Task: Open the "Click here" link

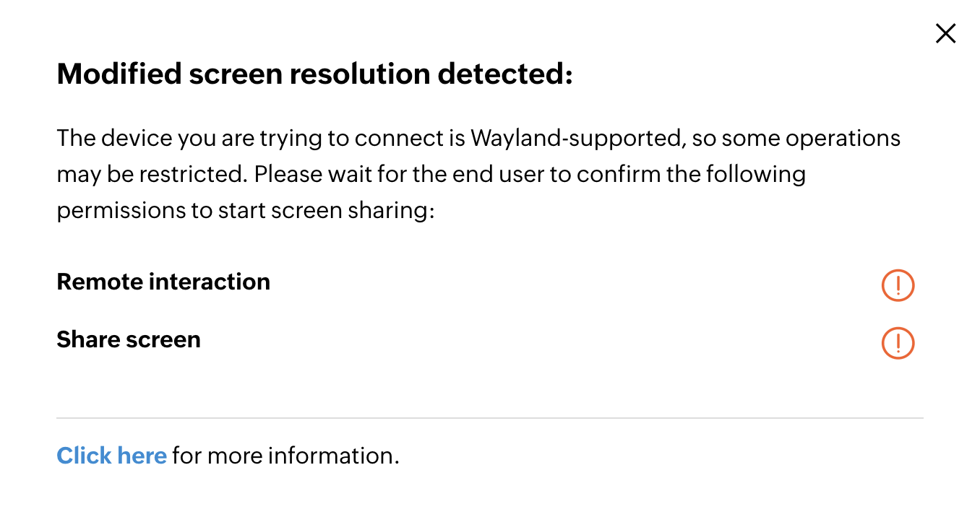Action: [x=111, y=456]
